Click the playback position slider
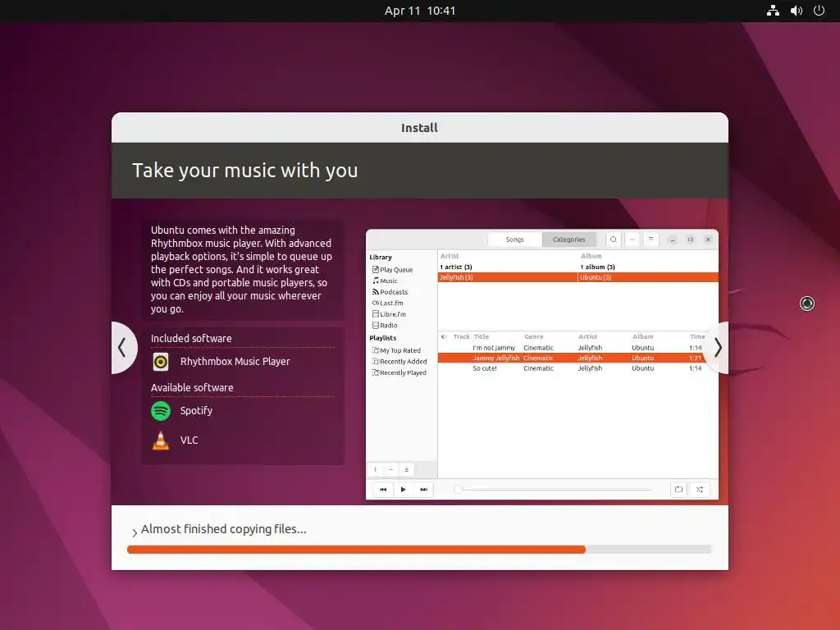The height and width of the screenshot is (630, 840). (x=553, y=490)
